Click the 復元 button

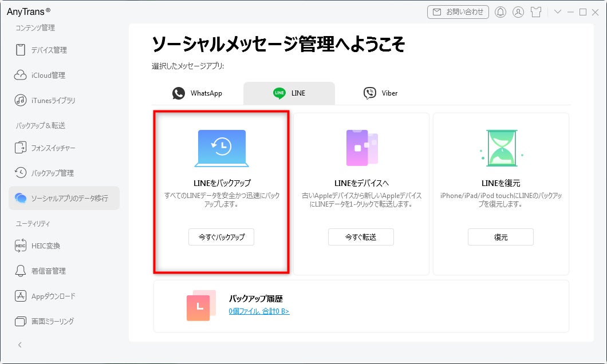point(500,237)
